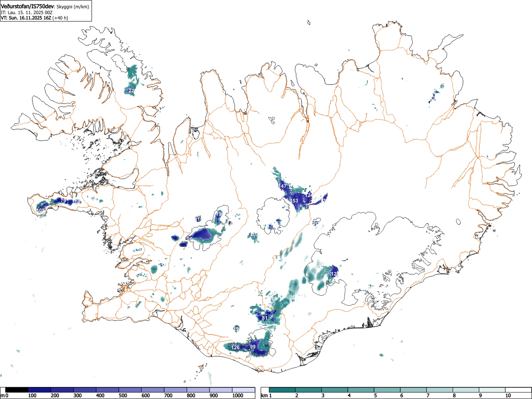The height and width of the screenshot is (399, 532).
Task: Click the 7–8 km light teal swatch
Action: pos(440,390)
